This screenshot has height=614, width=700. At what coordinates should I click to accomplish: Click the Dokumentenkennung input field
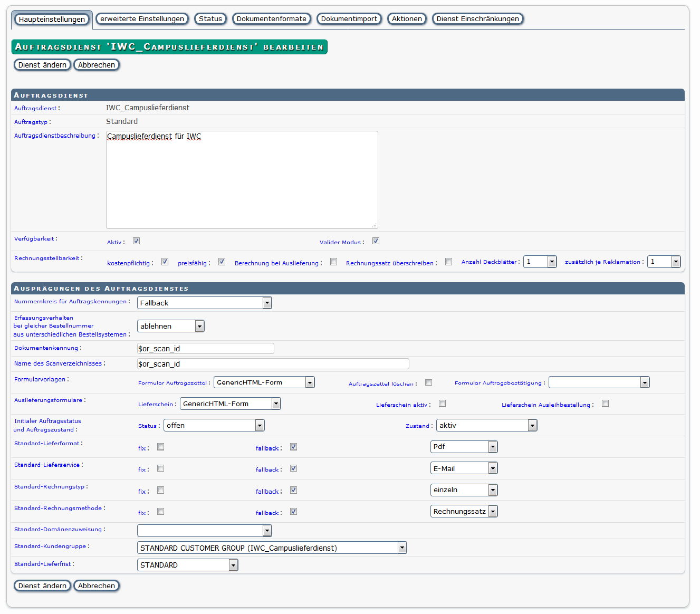pyautogui.click(x=205, y=348)
